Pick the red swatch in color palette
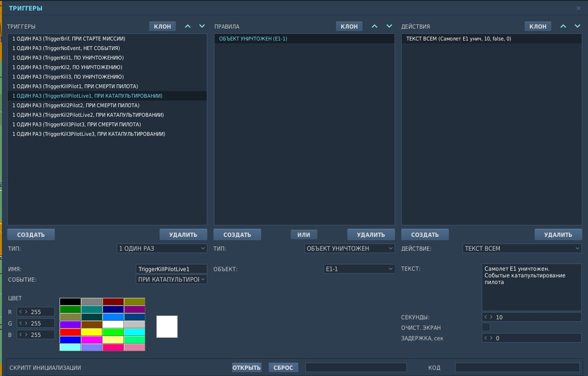This screenshot has width=588, height=376. (70, 332)
